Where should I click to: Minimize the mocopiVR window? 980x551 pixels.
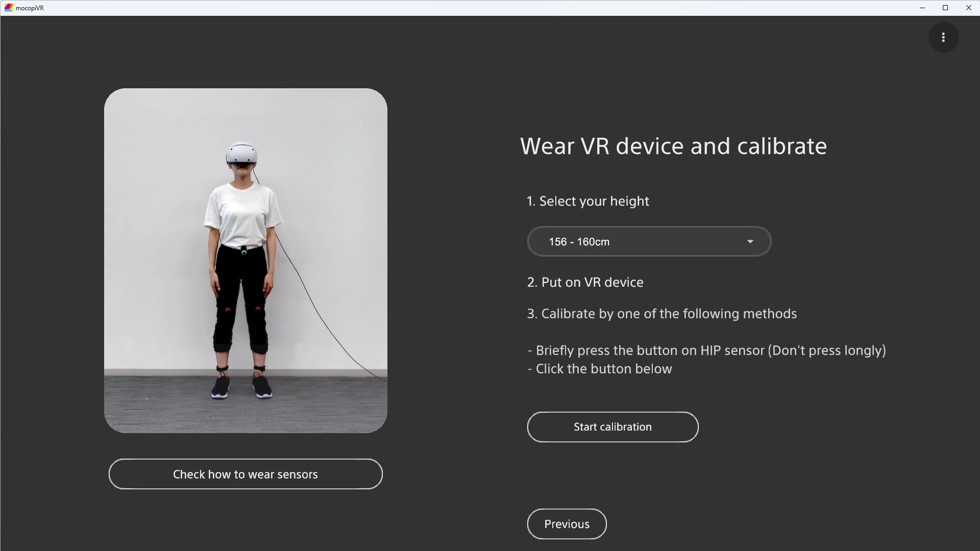(922, 8)
